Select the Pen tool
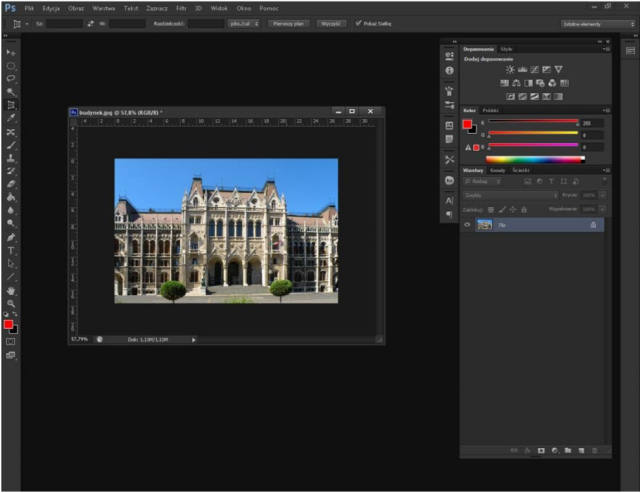The width and height of the screenshot is (640, 493). (11, 237)
